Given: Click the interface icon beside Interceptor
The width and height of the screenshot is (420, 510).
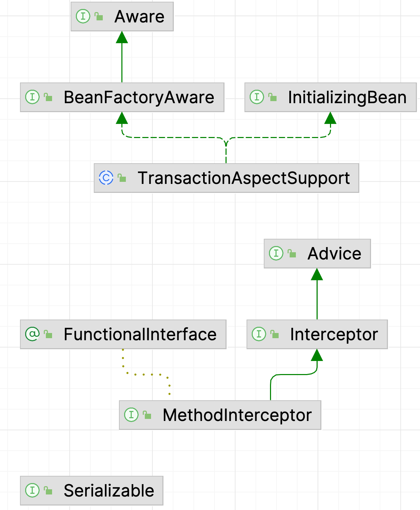Looking at the screenshot, I should point(259,334).
